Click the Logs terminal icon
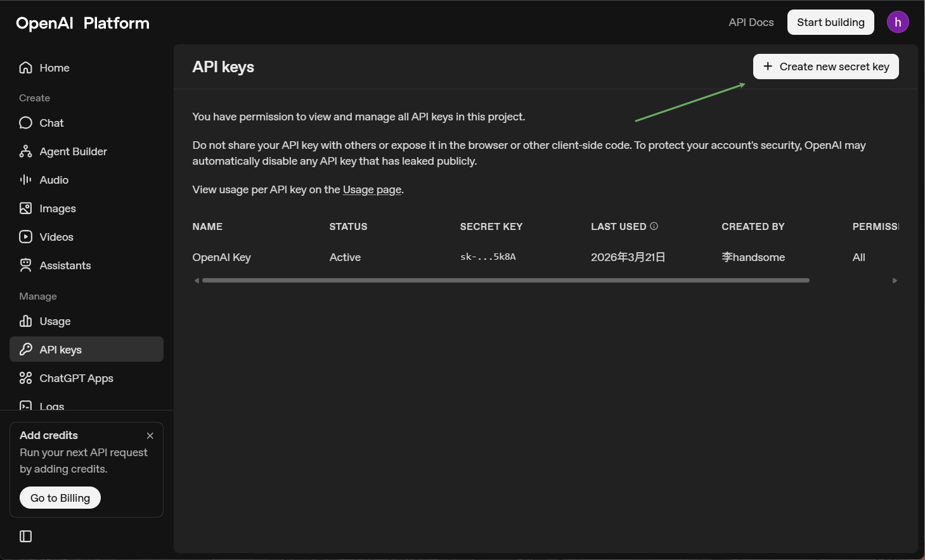Viewport: 925px width, 560px height. click(x=25, y=405)
